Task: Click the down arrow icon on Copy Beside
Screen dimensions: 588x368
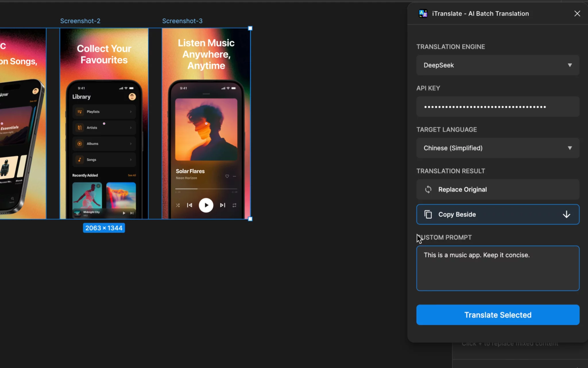Action: point(566,214)
